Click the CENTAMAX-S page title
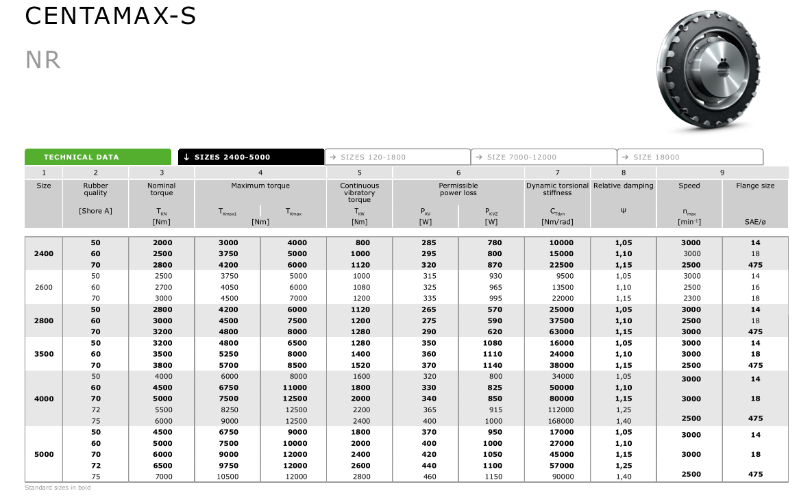Image resolution: width=812 pixels, height=504 pixels. [110, 16]
